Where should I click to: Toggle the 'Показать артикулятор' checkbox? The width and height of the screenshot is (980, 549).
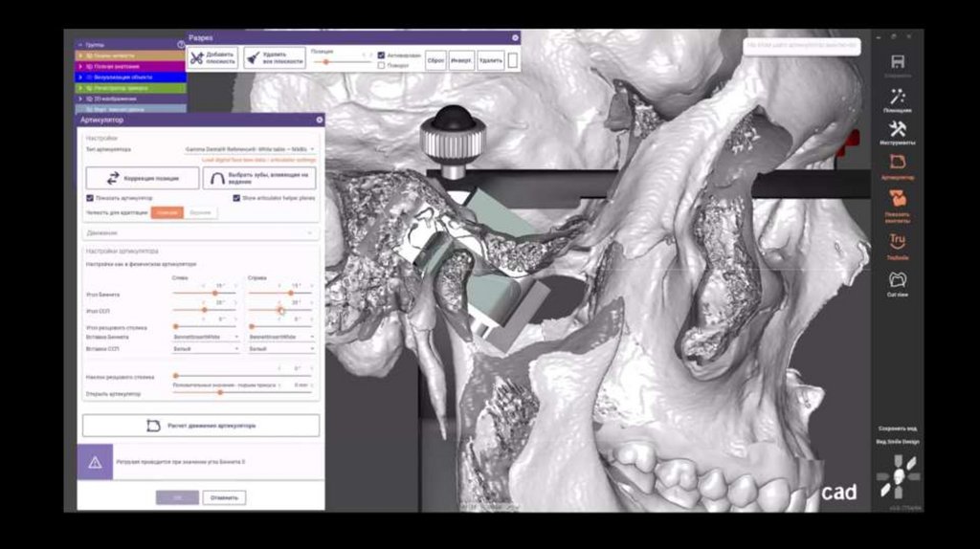point(90,198)
